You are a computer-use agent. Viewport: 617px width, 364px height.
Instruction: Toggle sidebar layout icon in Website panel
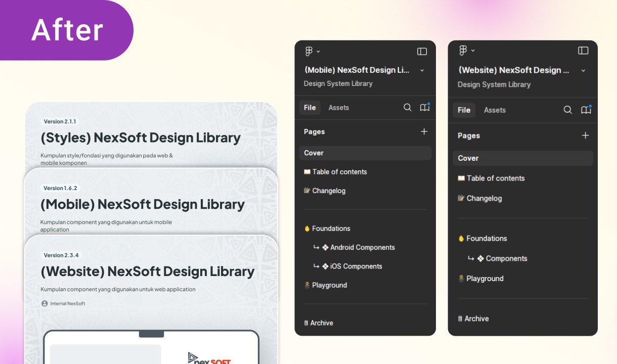click(x=583, y=50)
